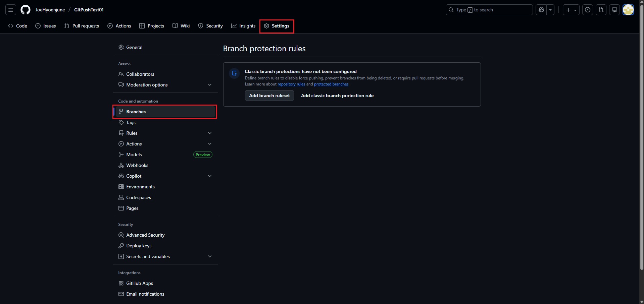Screen dimensions: 644x304
Task: Click the shield-scan icon beside Advanced Security
Action: (121, 235)
